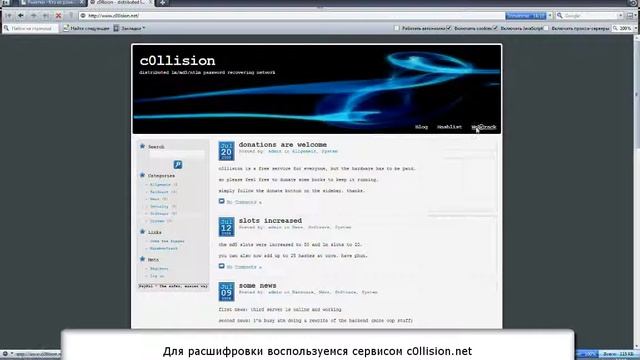The width and height of the screenshot is (640, 360).
Task: Click the comment icon under donations post
Action: [222, 201]
